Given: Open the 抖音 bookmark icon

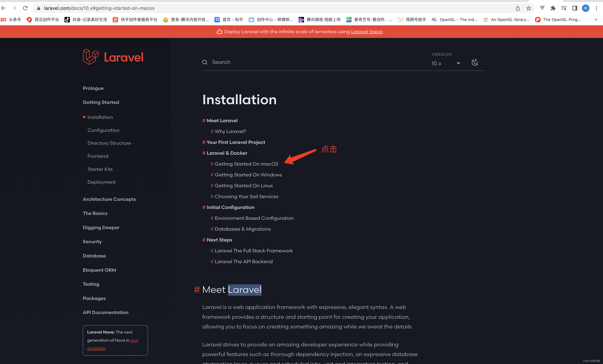Looking at the screenshot, I should pos(68,19).
